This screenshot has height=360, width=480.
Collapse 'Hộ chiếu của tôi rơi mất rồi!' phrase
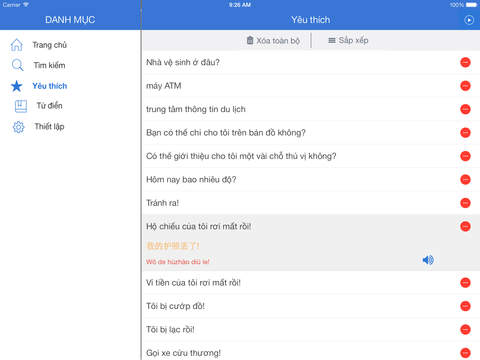pyautogui.click(x=199, y=226)
